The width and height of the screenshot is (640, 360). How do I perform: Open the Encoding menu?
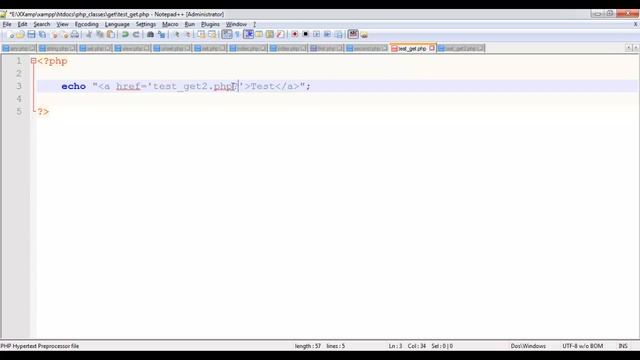[87, 24]
